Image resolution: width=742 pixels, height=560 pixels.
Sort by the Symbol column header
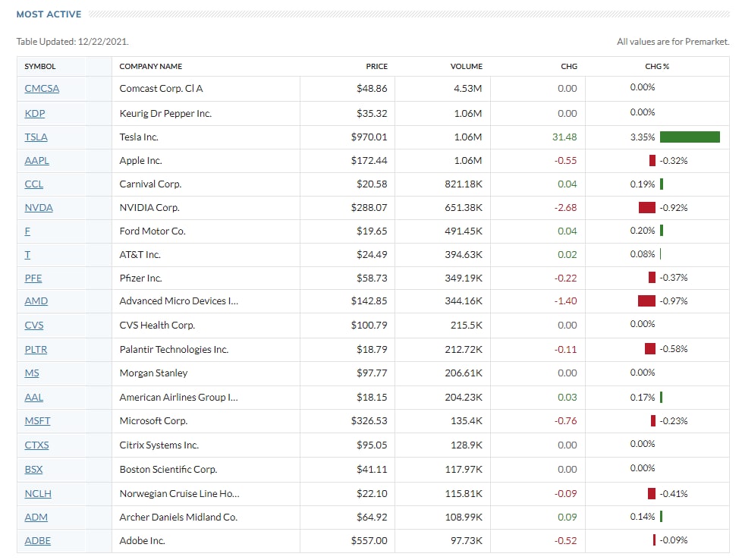(40, 67)
